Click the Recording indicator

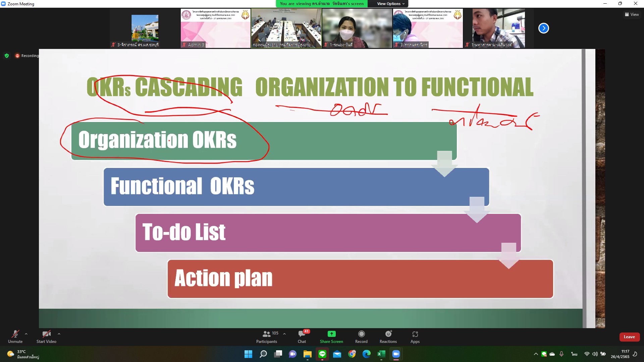click(x=28, y=56)
